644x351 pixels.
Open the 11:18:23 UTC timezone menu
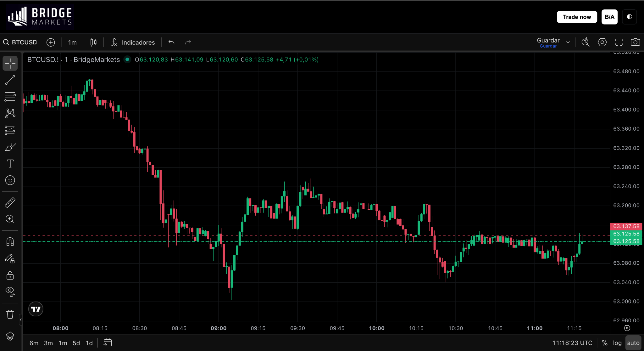pyautogui.click(x=572, y=343)
